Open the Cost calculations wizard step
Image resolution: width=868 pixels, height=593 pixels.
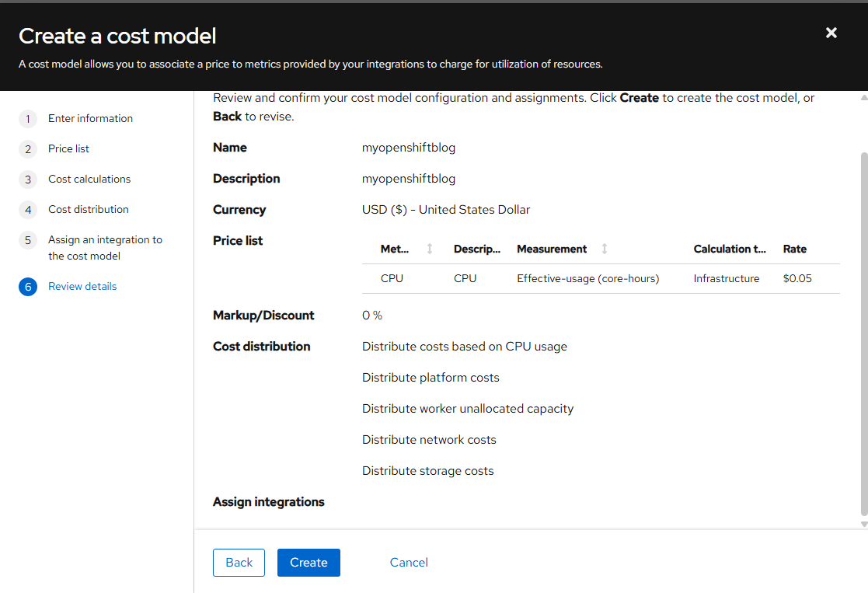pos(89,179)
